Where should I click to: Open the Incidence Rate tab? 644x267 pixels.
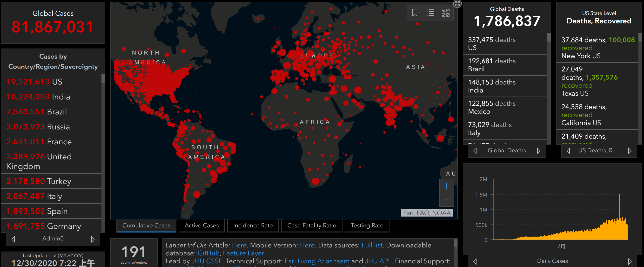tap(253, 225)
